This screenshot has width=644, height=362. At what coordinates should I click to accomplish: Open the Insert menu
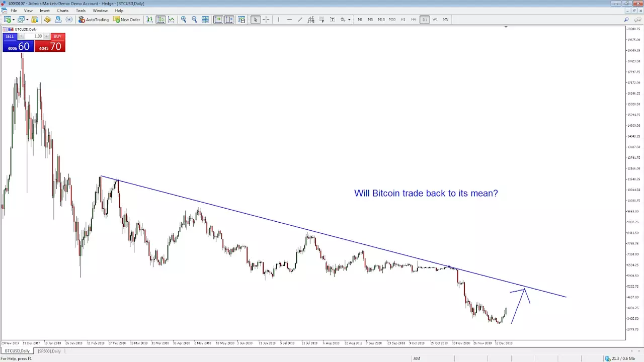[45, 11]
